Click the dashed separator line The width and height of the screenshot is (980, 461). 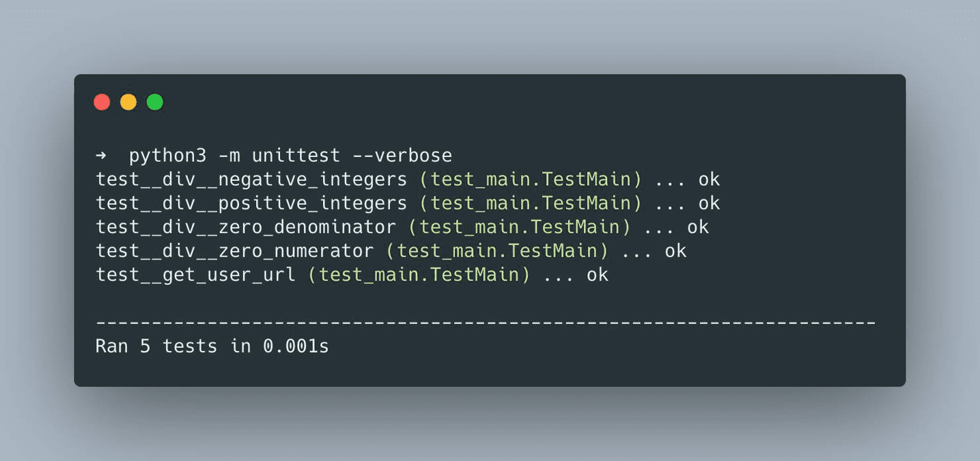pyautogui.click(x=485, y=322)
